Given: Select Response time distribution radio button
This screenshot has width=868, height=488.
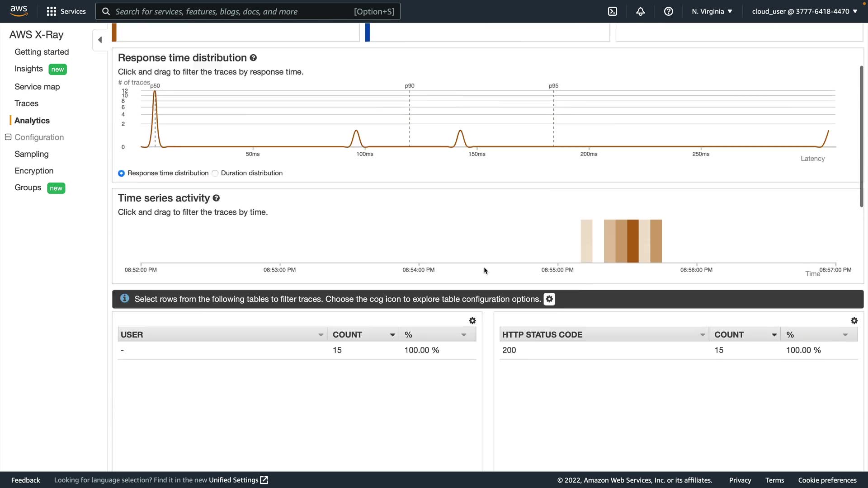Looking at the screenshot, I should 121,173.
